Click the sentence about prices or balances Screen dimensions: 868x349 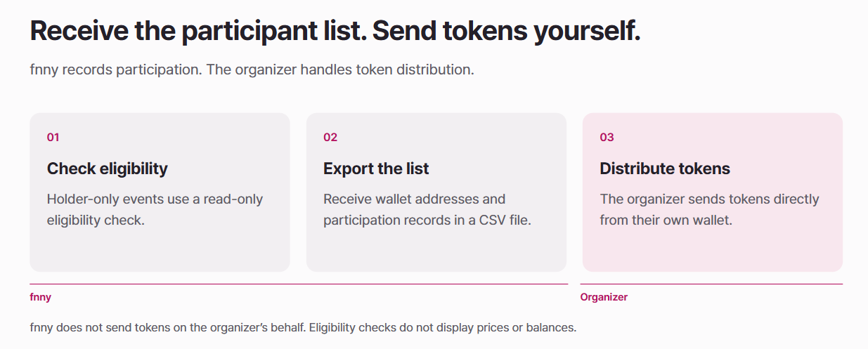(x=443, y=328)
